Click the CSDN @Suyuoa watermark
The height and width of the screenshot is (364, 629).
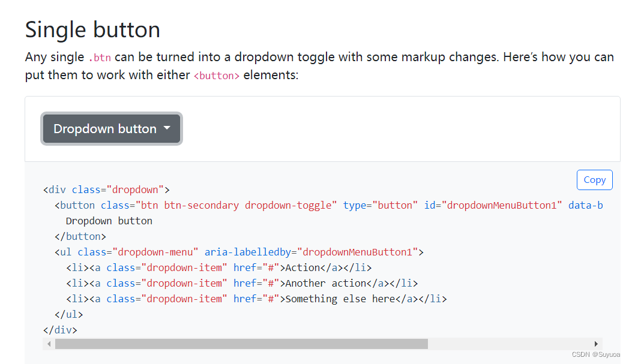tap(596, 354)
